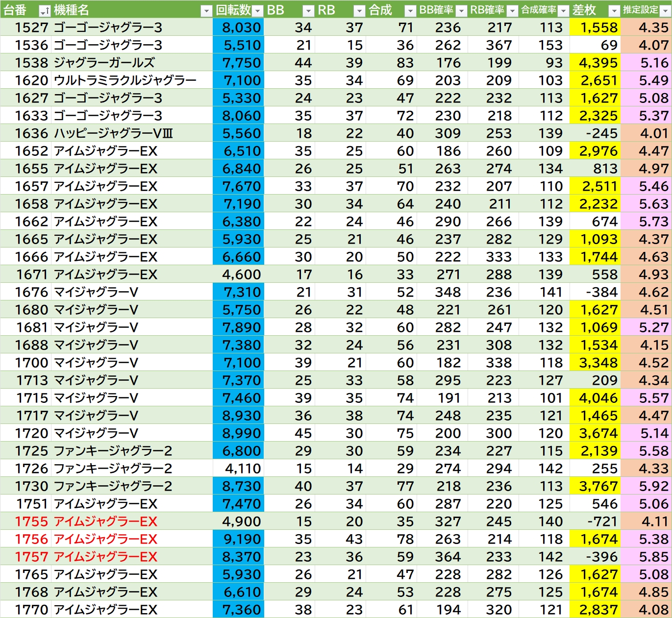672x618 pixels.
Task: Select red machine number 1755
Action: click(x=25, y=521)
